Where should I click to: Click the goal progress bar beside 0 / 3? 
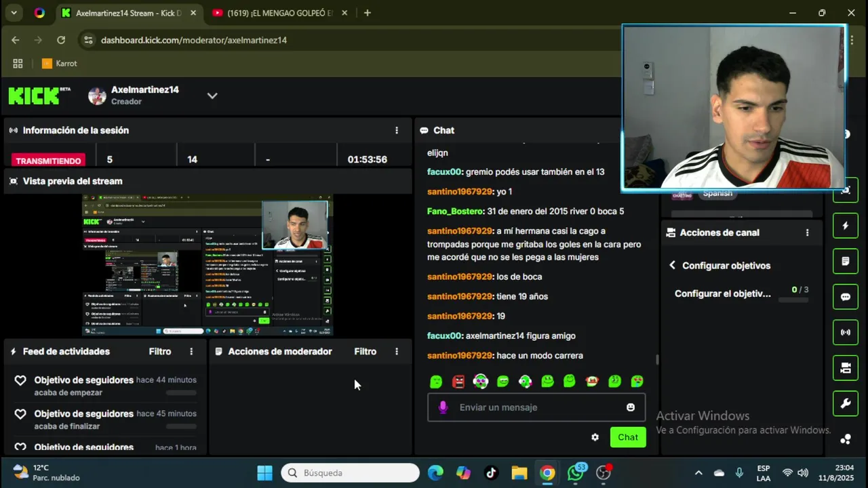tap(793, 299)
